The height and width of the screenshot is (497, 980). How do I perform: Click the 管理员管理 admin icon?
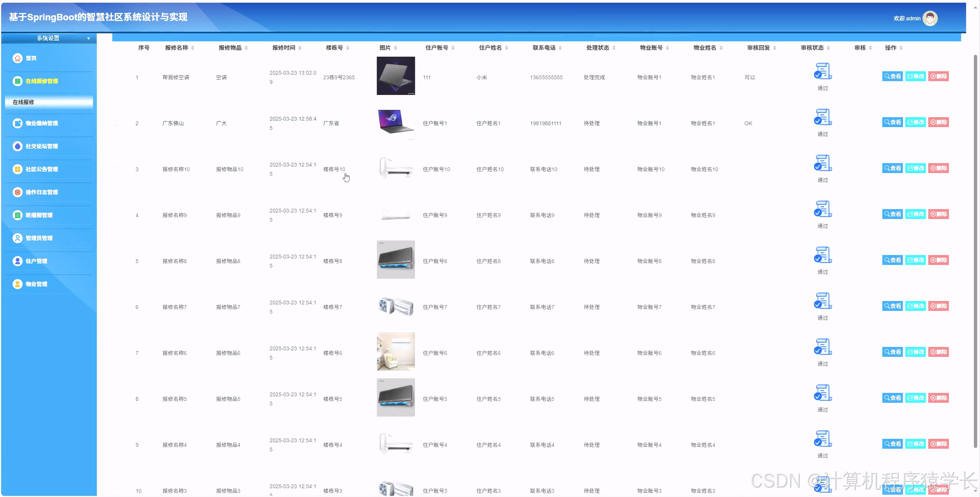click(18, 238)
